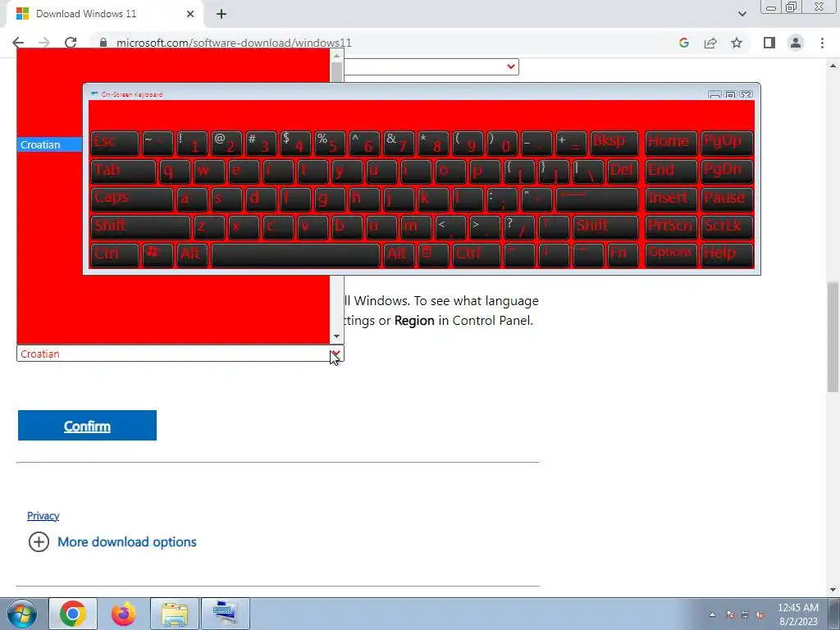Toggle Caps key on the on-screen keyboard
Image resolution: width=840 pixels, height=630 pixels.
tap(132, 199)
